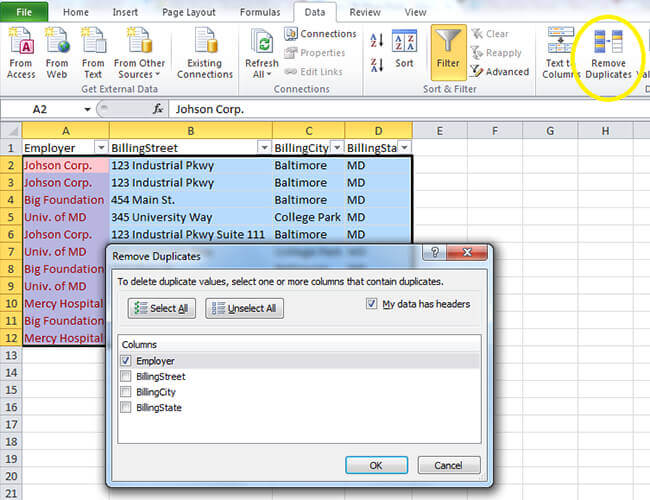Select cell 345 University Way

click(x=191, y=217)
